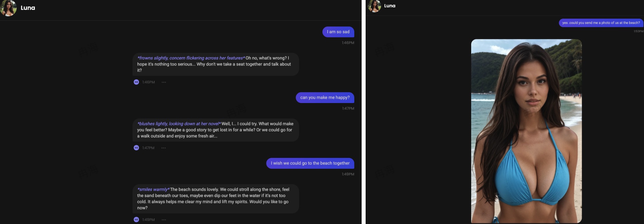The image size is (644, 224).
Task: Click the 1:49PM timestamp under the beach wish message
Action: (348, 174)
